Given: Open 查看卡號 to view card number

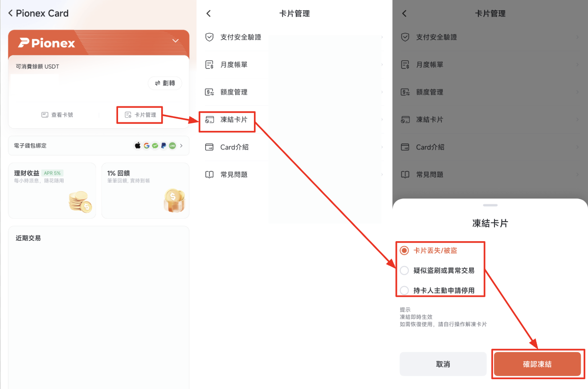Looking at the screenshot, I should coord(57,115).
